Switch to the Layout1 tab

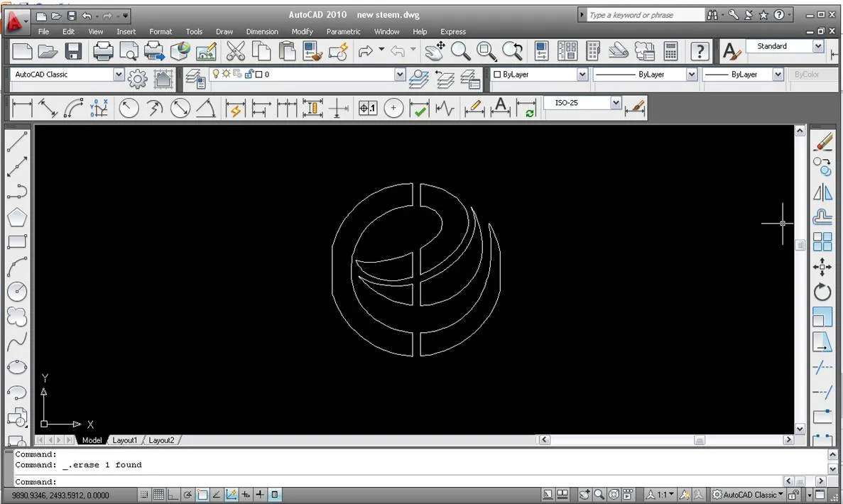pos(125,440)
